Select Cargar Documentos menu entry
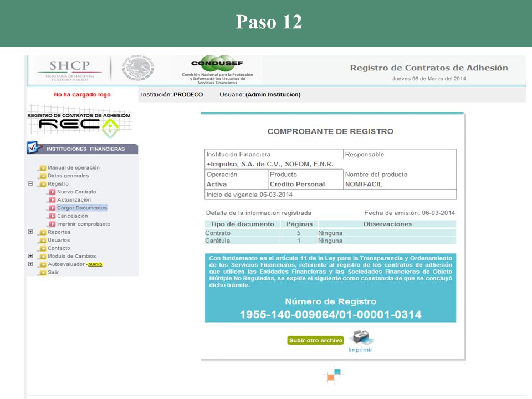The width and height of the screenshot is (532, 399). [x=82, y=208]
